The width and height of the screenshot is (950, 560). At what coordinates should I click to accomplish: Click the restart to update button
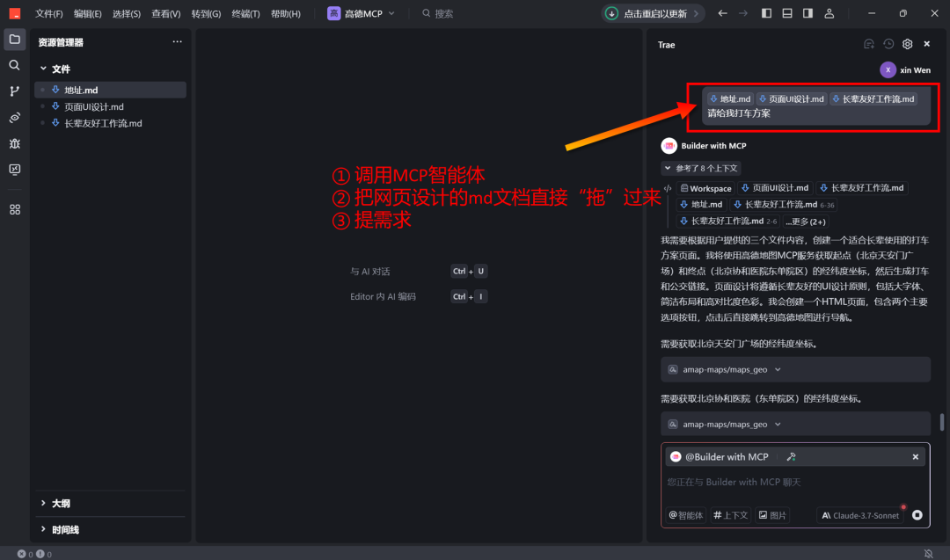653,13
